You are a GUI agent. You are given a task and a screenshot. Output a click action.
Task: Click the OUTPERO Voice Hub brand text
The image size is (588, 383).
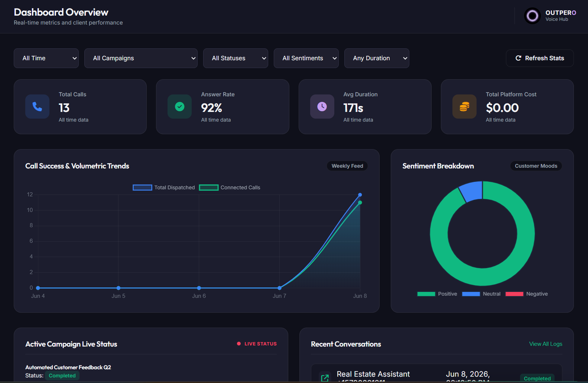(561, 16)
